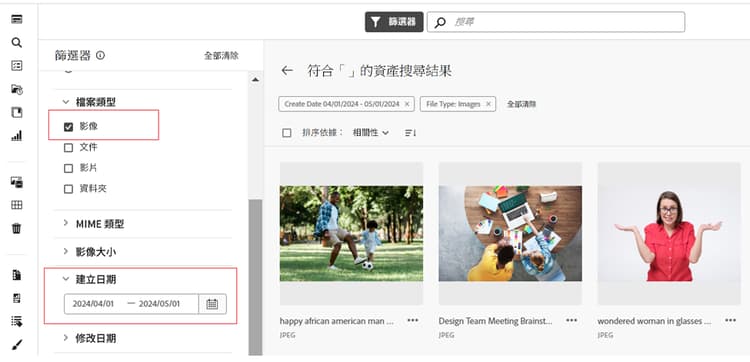The width and height of the screenshot is (750, 362).
Task: Click the 'Design Team Meeting Brainst...' filename
Action: click(x=495, y=321)
